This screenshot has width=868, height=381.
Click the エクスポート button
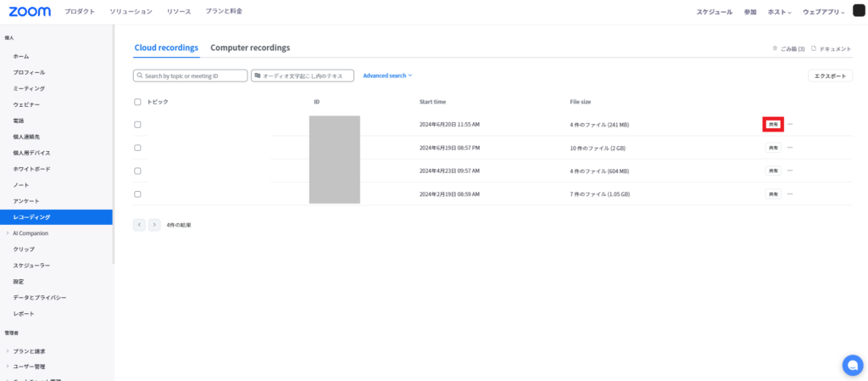[x=829, y=76]
